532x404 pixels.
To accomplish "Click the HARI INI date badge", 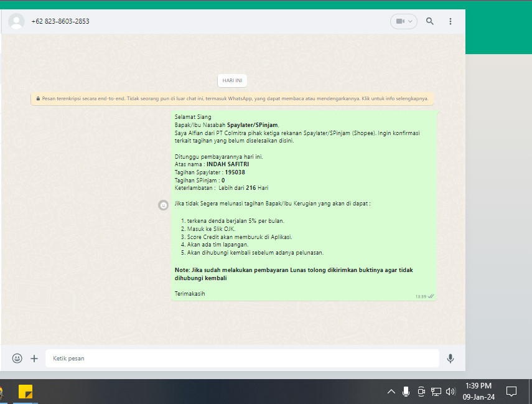I will [x=233, y=80].
